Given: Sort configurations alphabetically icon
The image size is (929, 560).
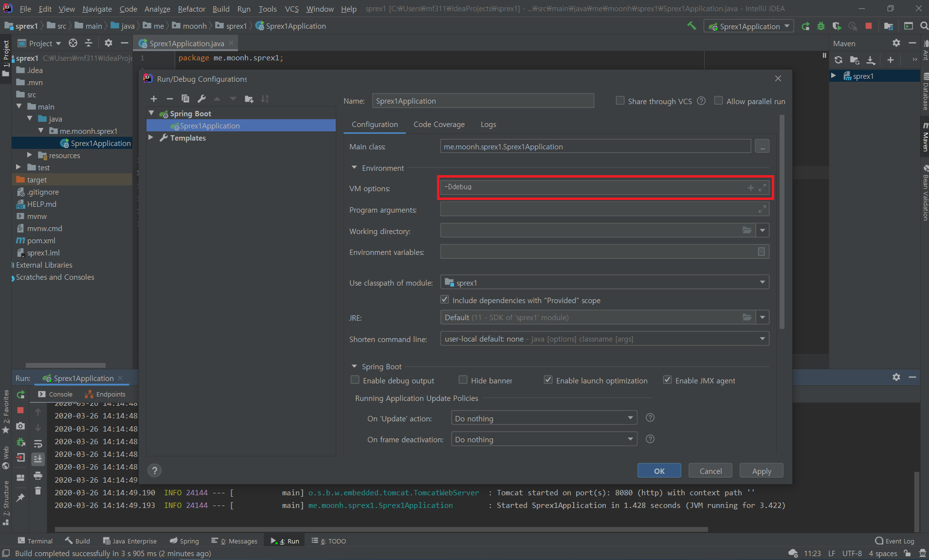Looking at the screenshot, I should tap(265, 99).
